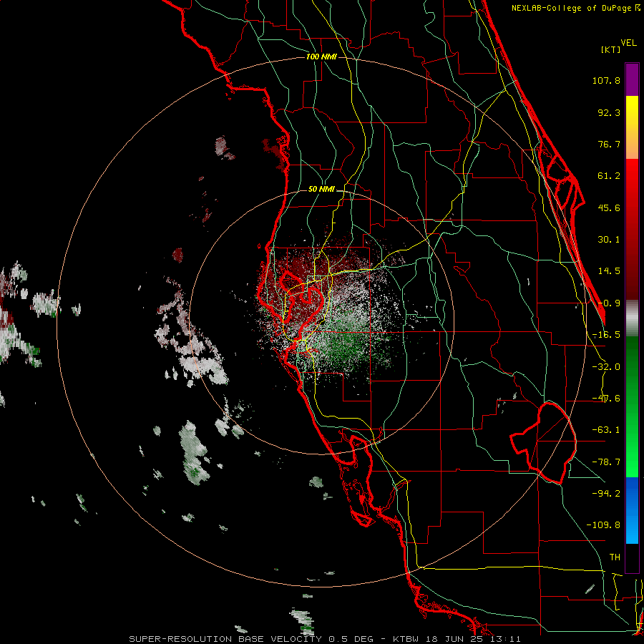Pick the yellow-orange segment of the color bar

pos(632,127)
